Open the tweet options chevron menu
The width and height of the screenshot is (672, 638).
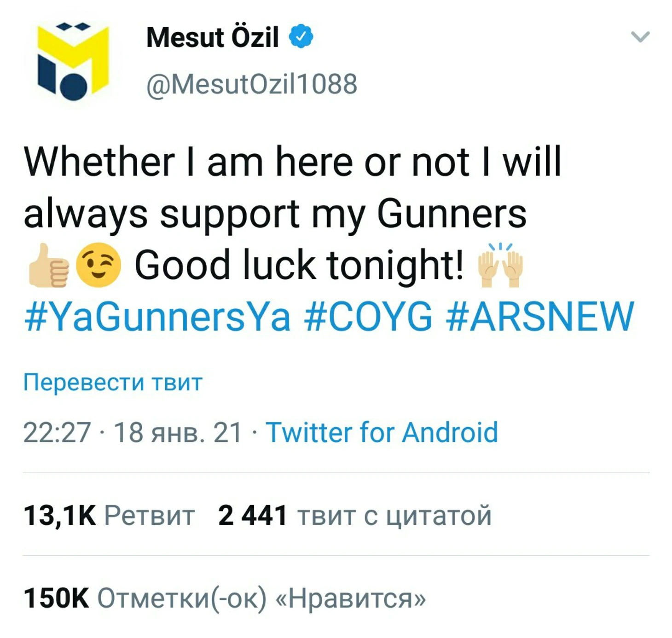coord(640,36)
